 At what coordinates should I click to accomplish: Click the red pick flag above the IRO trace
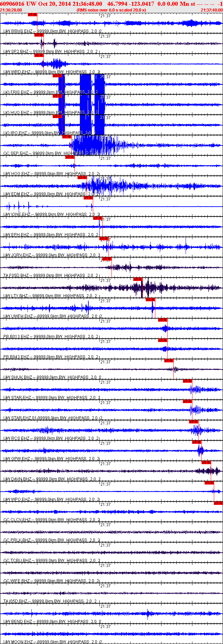(x=57, y=116)
